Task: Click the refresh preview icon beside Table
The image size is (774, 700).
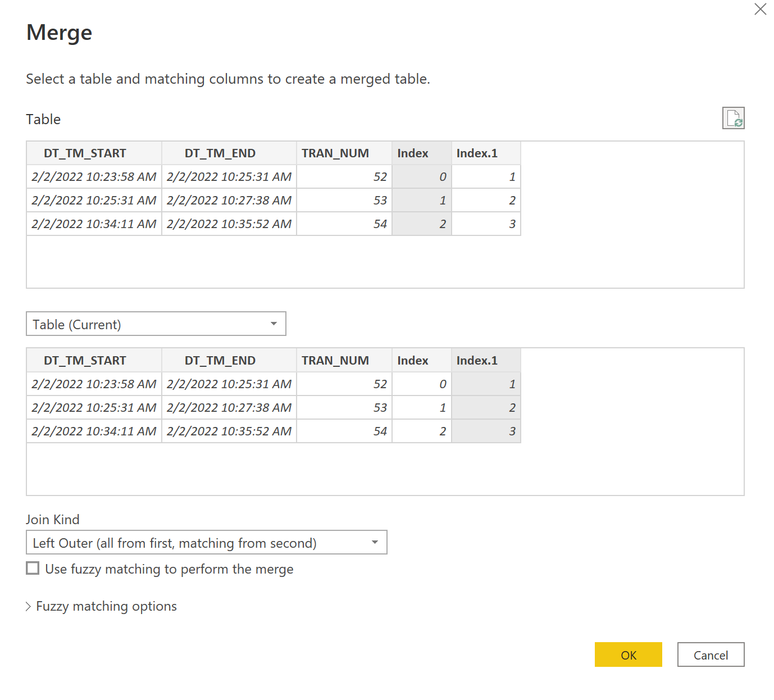Action: [733, 118]
